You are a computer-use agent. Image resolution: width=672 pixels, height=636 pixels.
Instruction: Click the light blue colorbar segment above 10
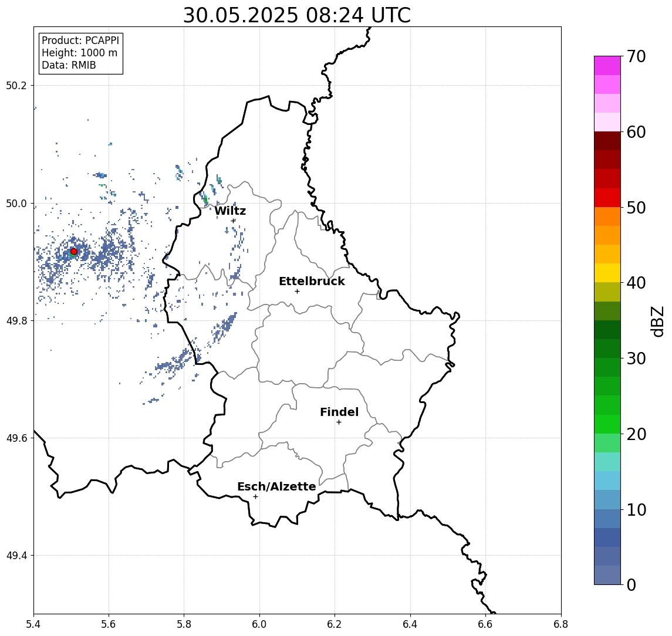[x=607, y=499]
